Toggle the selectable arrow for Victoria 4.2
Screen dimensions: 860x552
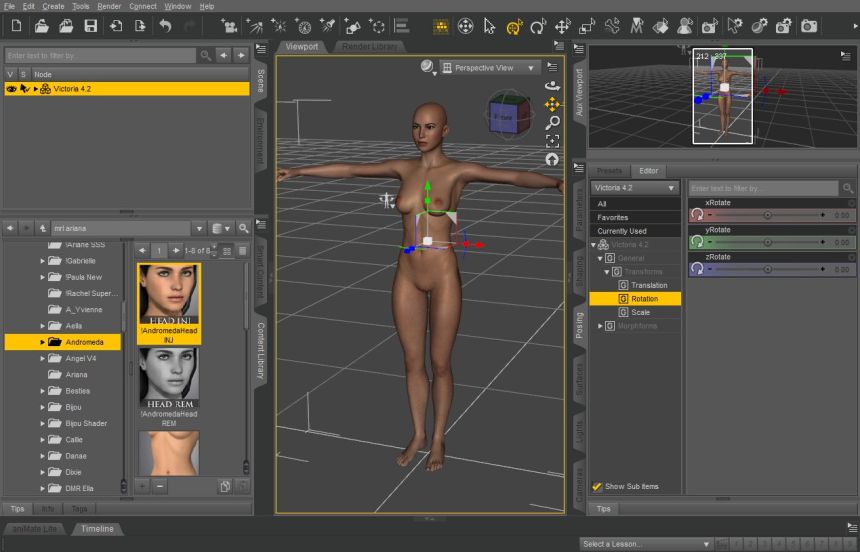coord(25,89)
